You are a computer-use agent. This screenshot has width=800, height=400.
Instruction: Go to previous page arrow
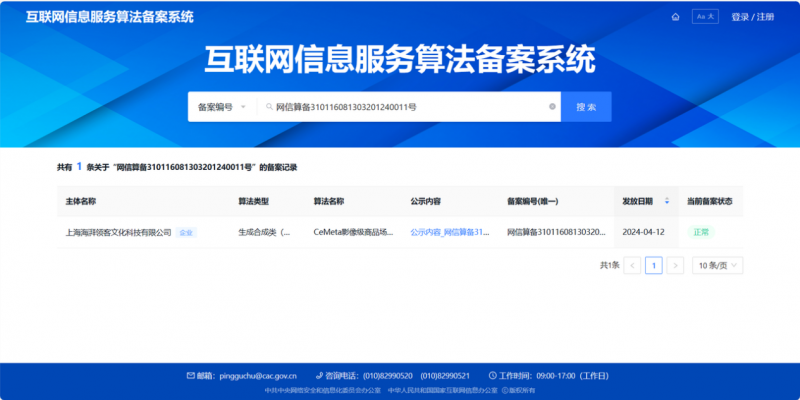click(x=632, y=265)
